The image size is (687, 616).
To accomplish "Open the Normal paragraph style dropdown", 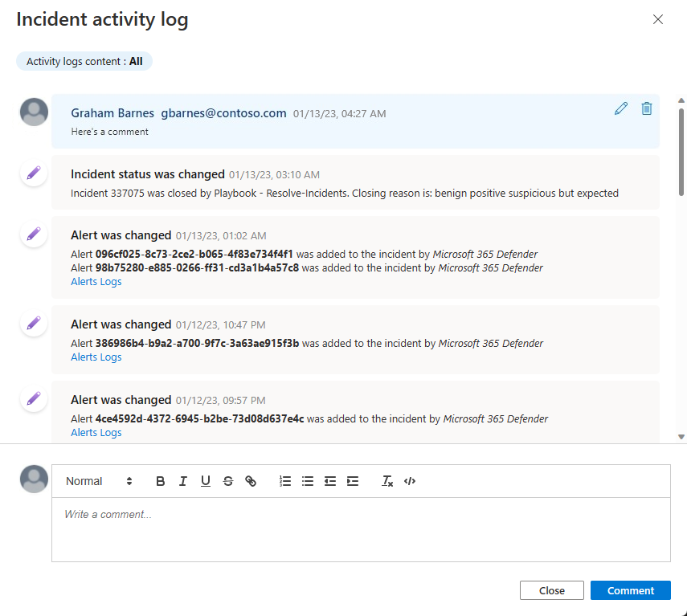I will pyautogui.click(x=96, y=480).
